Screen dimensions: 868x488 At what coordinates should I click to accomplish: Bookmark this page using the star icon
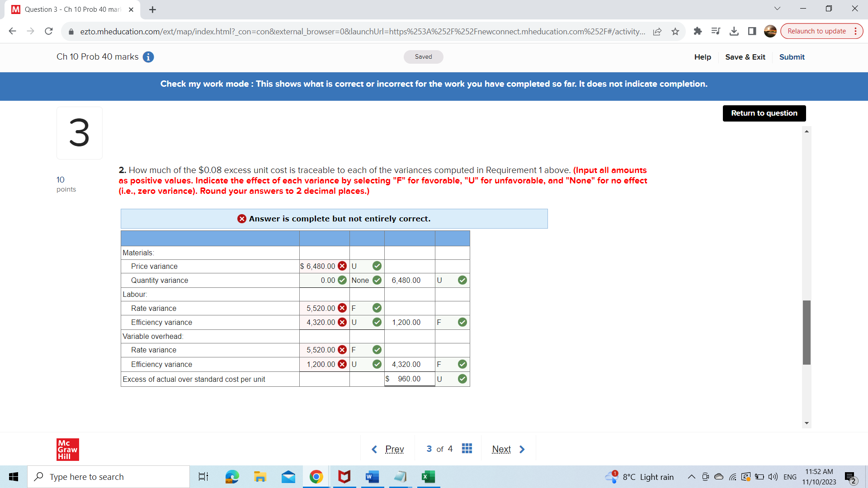[x=675, y=31]
